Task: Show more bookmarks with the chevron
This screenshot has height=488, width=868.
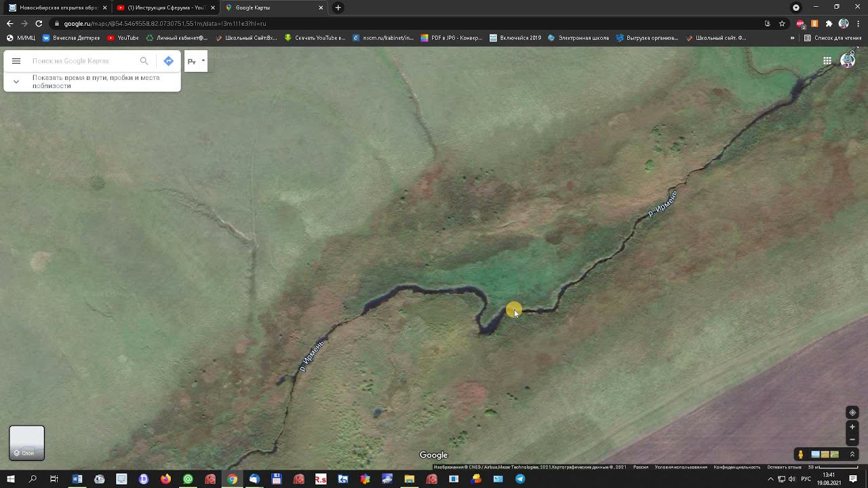Action: coord(792,38)
